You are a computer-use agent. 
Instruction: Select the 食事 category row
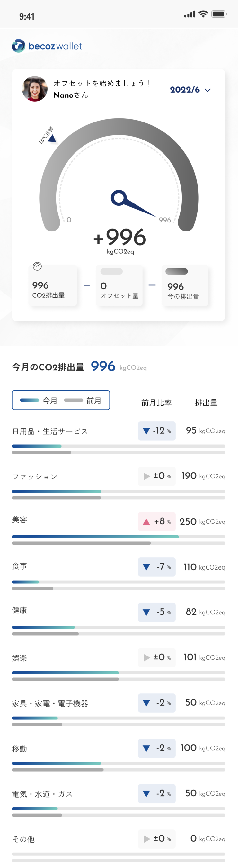[x=20, y=567]
